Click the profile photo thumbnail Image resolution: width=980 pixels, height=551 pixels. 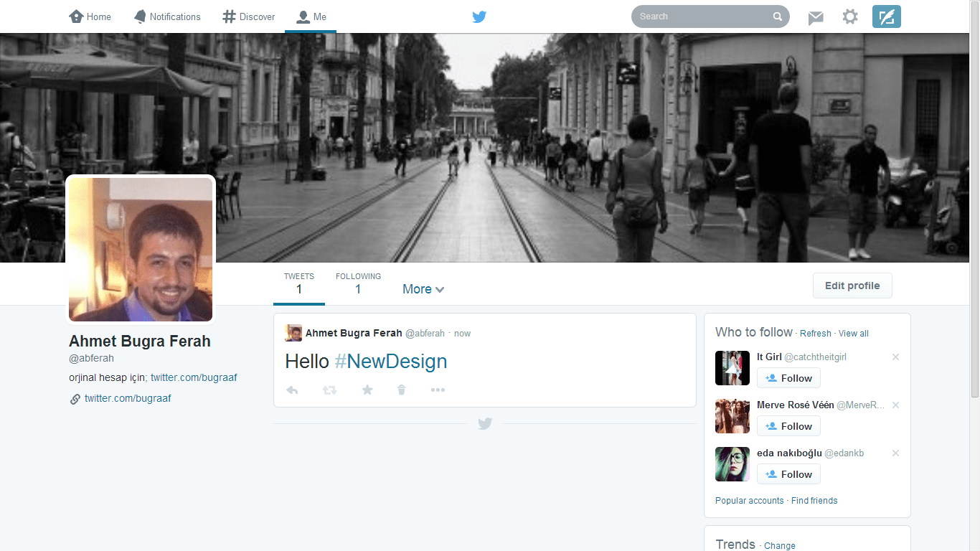coord(141,249)
